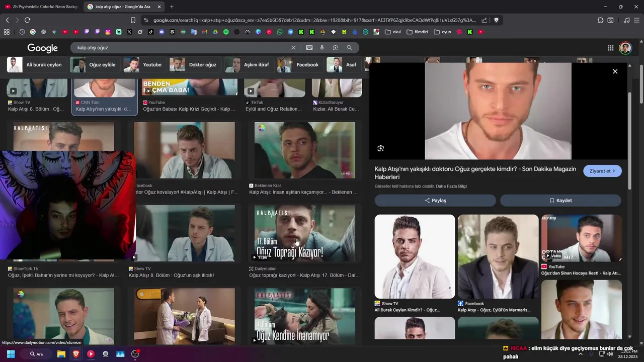This screenshot has height=362, width=644.
Task: Open Oğuz Toprağı Kazıyor Dailymotion thumbnail
Action: pos(304,233)
